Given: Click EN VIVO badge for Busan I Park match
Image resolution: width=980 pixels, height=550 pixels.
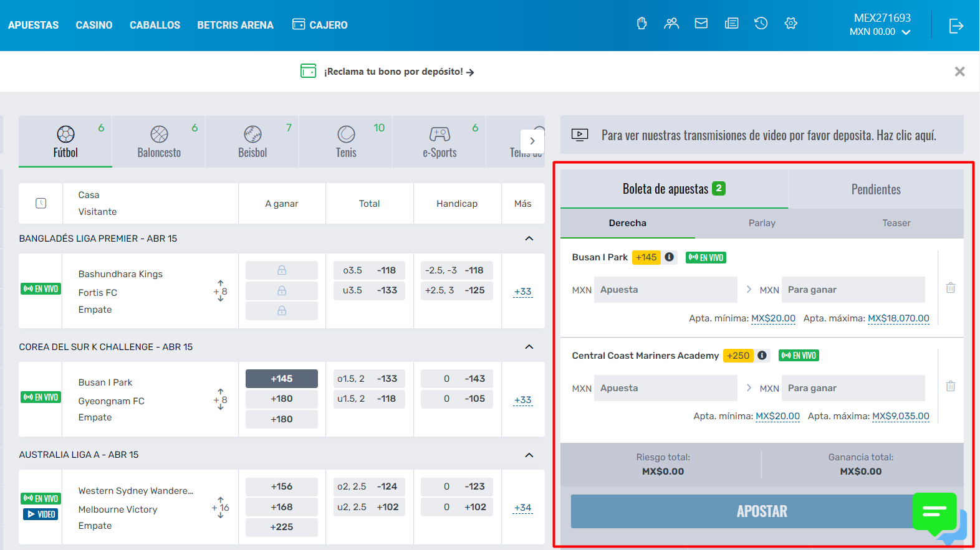Looking at the screenshot, I should point(41,397).
